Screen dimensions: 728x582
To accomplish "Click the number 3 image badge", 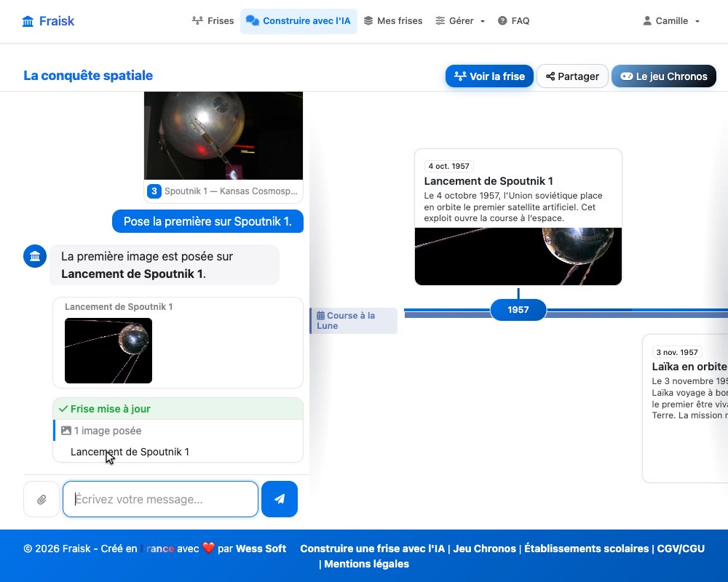I will [x=154, y=191].
